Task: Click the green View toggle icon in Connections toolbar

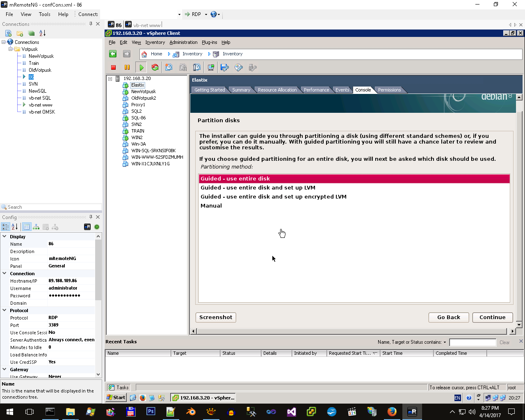Action: [31, 33]
